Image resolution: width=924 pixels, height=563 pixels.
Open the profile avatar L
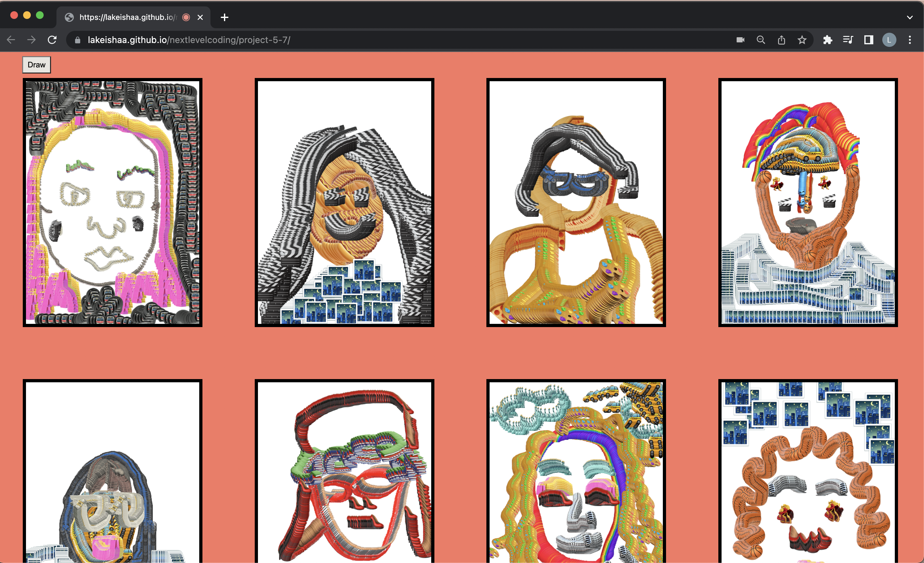coord(889,40)
